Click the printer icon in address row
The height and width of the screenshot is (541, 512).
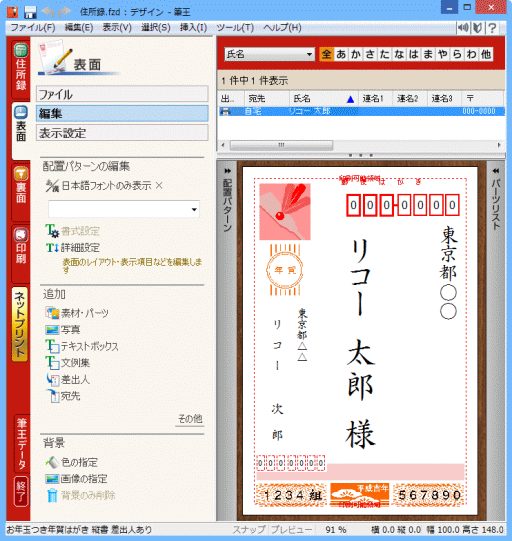click(x=225, y=111)
